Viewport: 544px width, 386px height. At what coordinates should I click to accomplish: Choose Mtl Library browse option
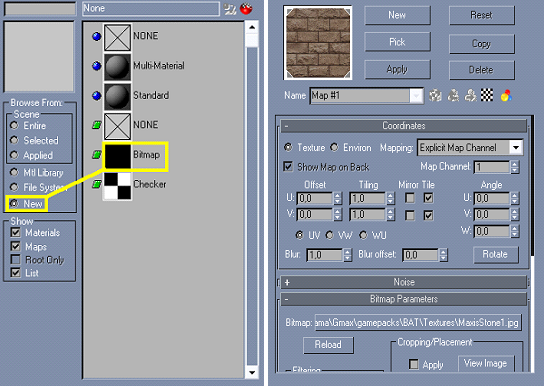click(14, 172)
